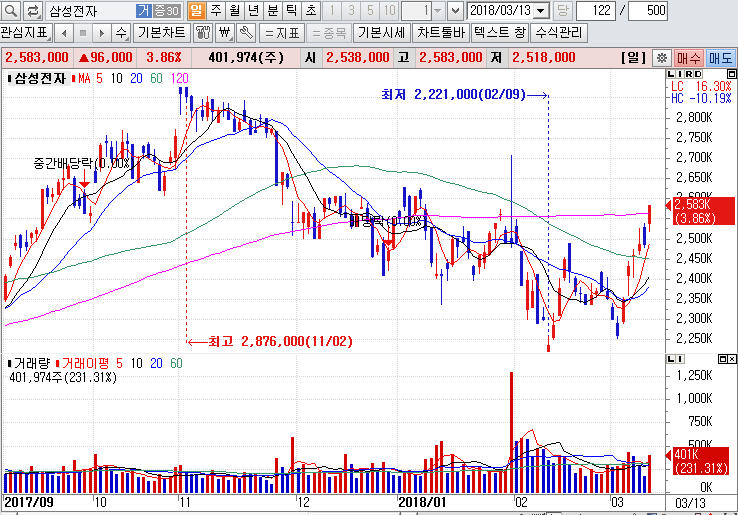Open the wrench chart settings icon
The height and width of the screenshot is (515, 738).
[x=245, y=32]
